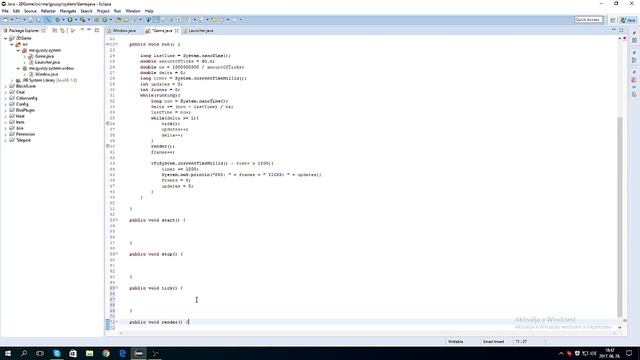Screen dimensions: 640x360
Task: Click the green Run button in toolbar
Action: click(70, 20)
